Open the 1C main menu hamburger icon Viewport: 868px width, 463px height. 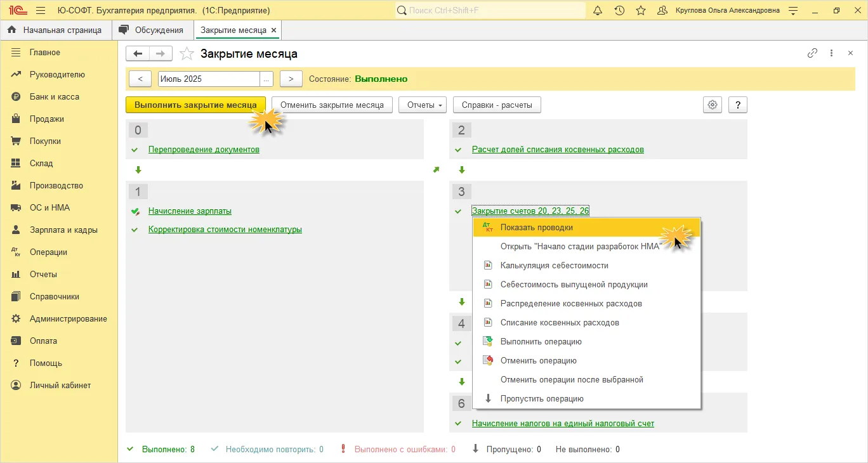tap(41, 10)
